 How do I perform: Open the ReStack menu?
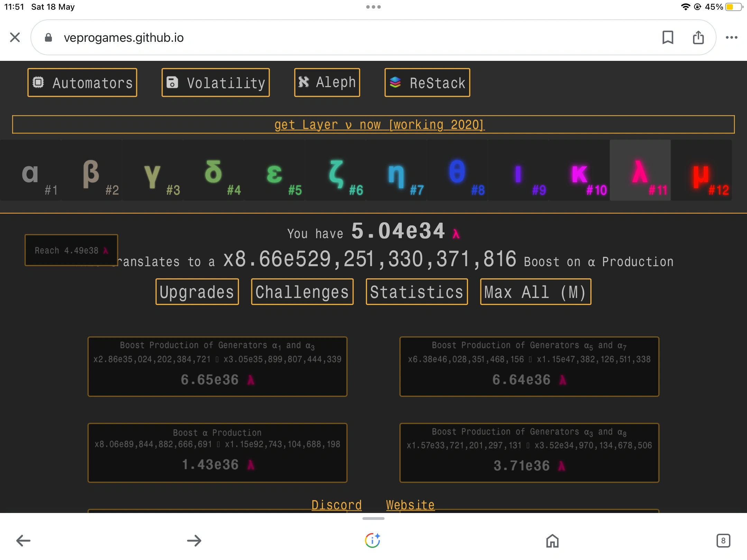427,83
